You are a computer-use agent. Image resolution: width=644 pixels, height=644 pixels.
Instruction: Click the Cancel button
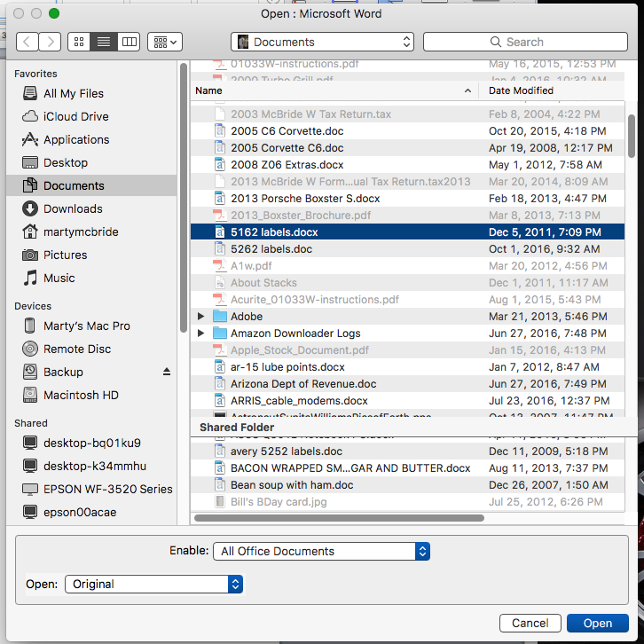click(530, 623)
